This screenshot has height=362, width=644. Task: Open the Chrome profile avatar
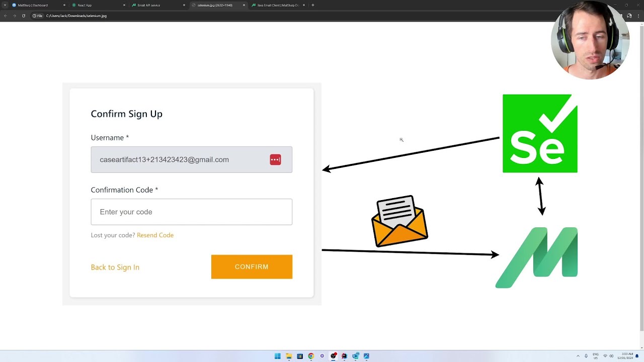[x=629, y=16]
